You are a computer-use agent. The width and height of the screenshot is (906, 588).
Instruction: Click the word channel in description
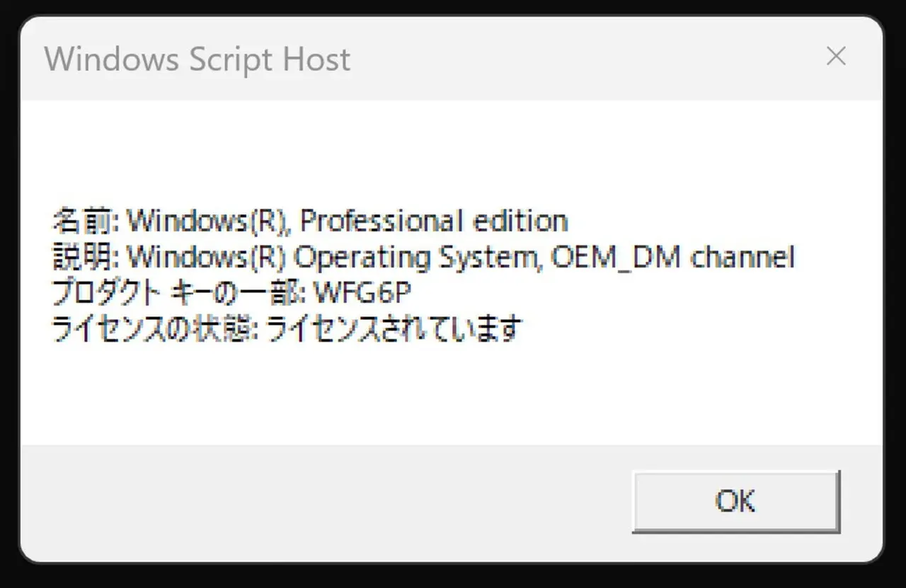(742, 258)
